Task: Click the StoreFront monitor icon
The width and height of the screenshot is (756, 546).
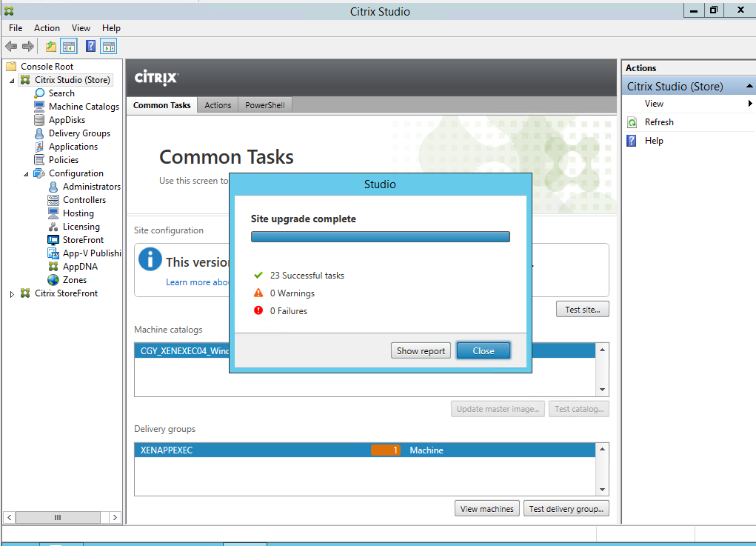Action: 53,240
